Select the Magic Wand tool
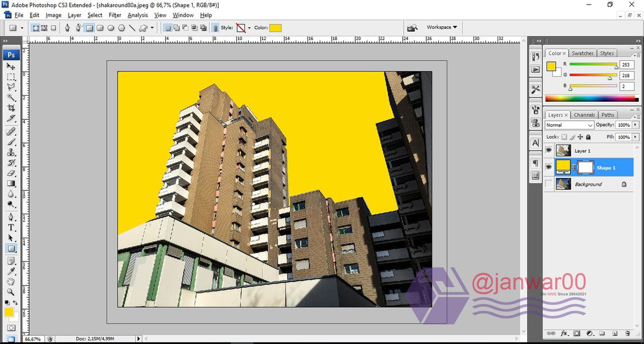This screenshot has width=644, height=344. (x=11, y=98)
